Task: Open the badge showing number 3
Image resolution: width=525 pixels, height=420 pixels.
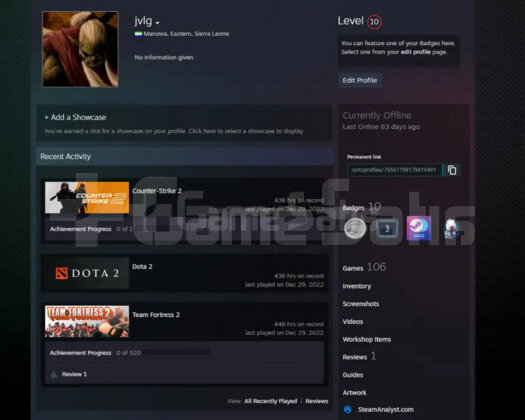Action: 387,229
